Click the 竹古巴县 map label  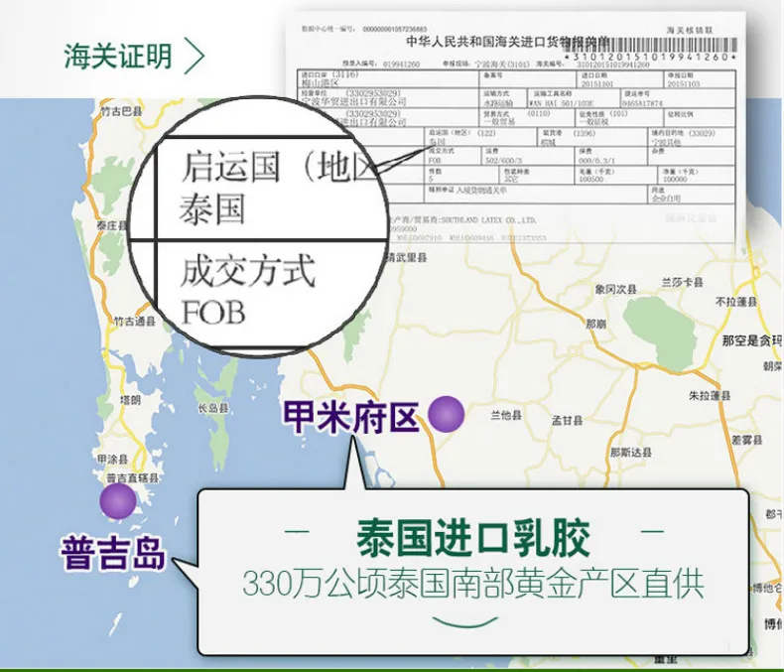pyautogui.click(x=121, y=111)
